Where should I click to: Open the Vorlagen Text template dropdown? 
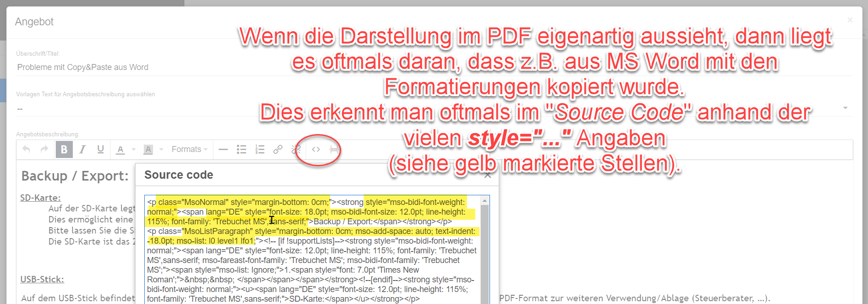pos(434,109)
